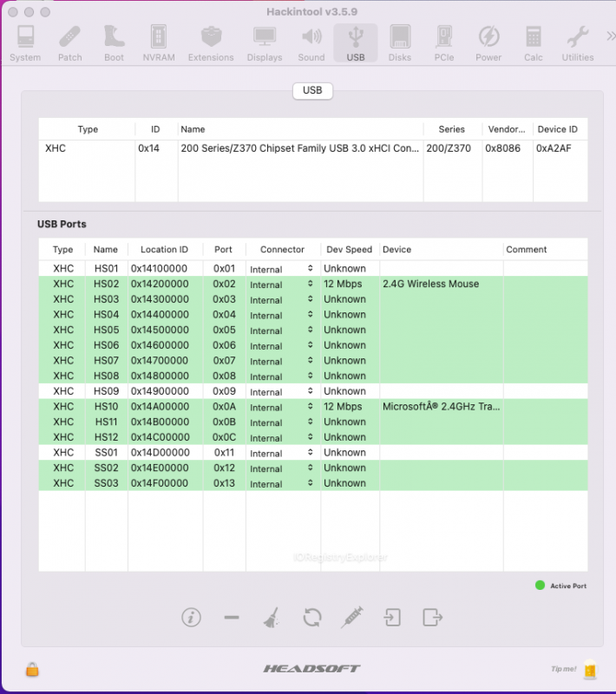The image size is (616, 694).
Task: Click the broom clear all icon
Action: click(271, 618)
